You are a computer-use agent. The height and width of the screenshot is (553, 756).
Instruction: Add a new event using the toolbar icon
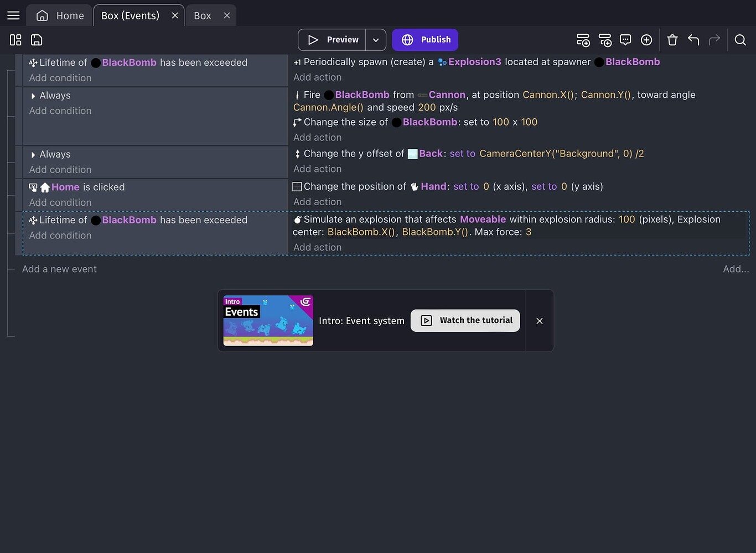[583, 40]
